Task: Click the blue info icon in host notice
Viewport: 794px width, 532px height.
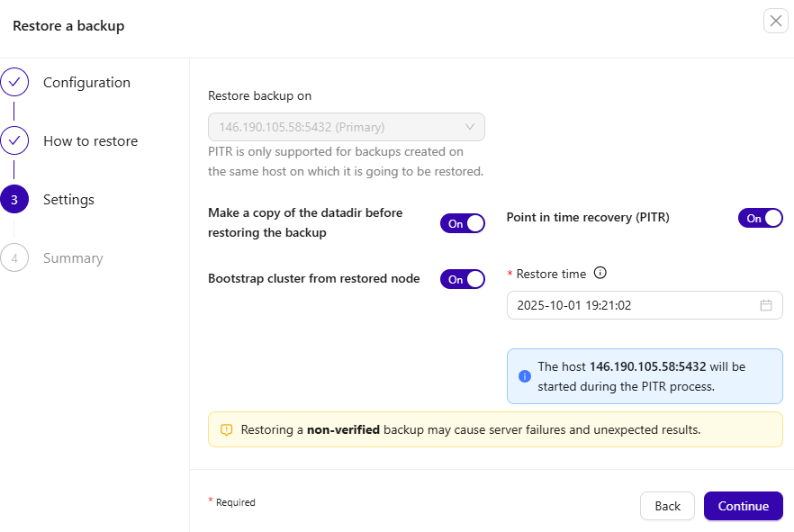Action: pos(525,376)
